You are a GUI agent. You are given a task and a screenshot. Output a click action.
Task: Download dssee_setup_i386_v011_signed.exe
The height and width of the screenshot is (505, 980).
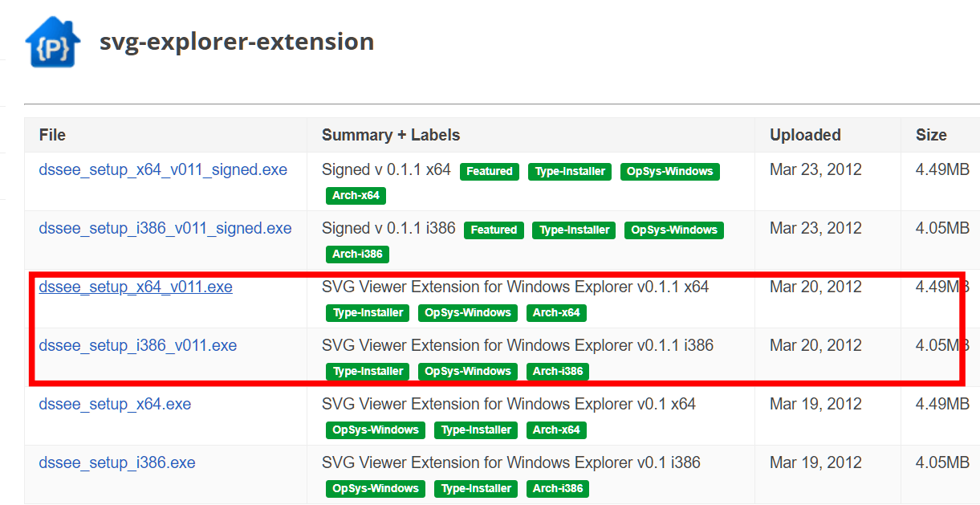(165, 229)
